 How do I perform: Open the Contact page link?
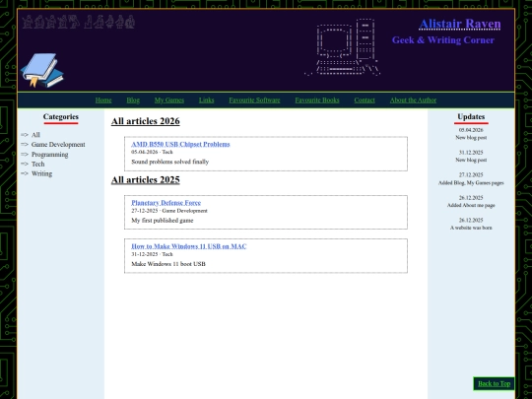point(365,100)
